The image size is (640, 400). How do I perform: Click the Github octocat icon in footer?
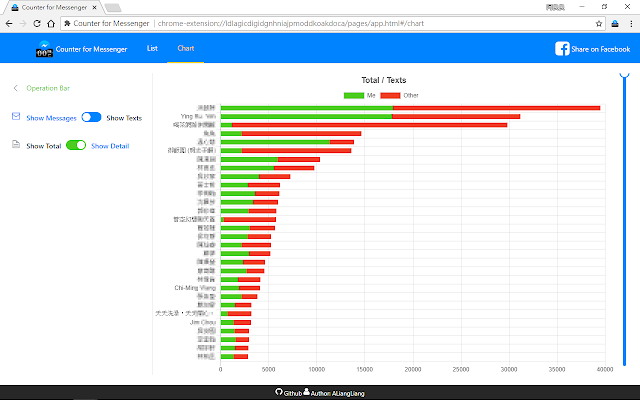pyautogui.click(x=279, y=392)
